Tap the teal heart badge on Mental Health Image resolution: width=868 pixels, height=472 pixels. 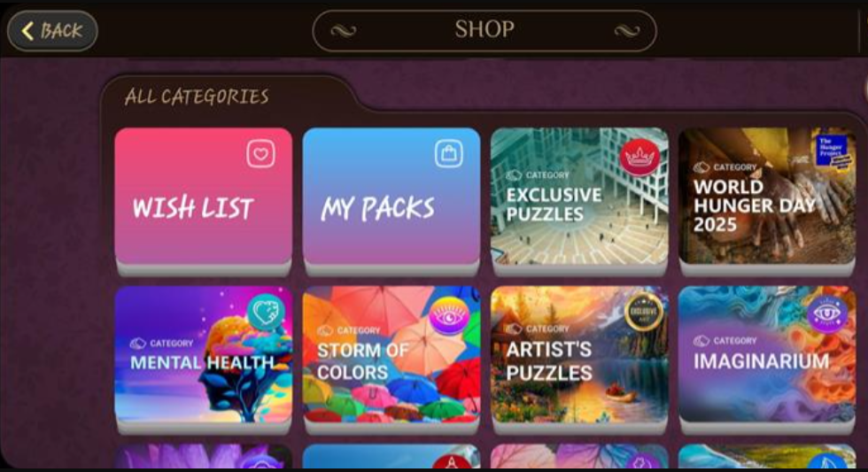(x=266, y=313)
